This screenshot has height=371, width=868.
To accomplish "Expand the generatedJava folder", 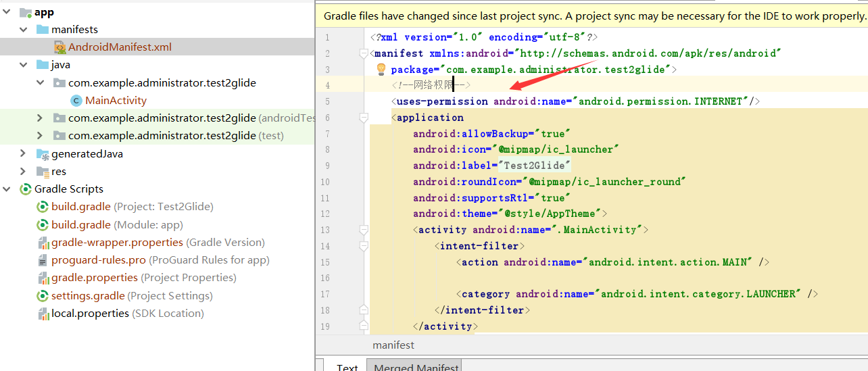I will [24, 153].
